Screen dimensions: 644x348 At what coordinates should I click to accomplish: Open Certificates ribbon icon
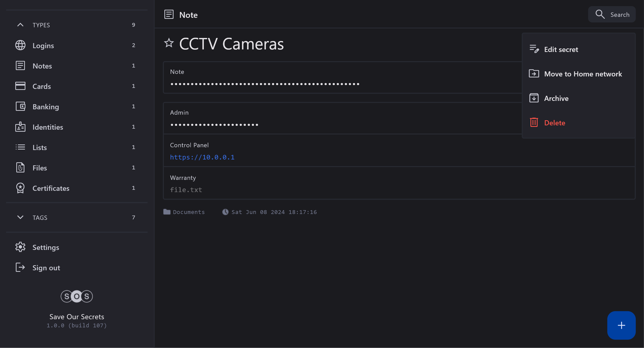(x=20, y=188)
